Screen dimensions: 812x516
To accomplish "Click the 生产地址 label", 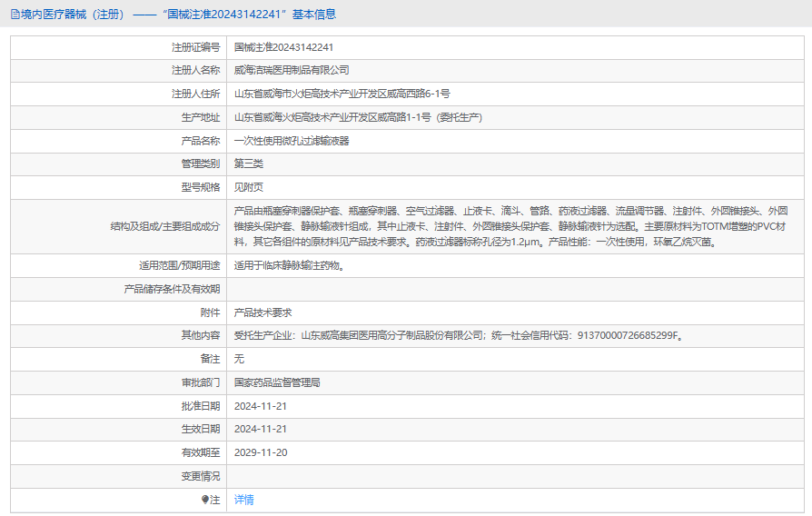I will tap(201, 117).
